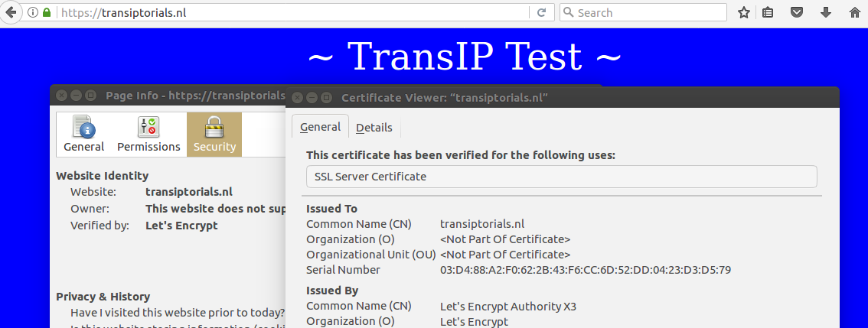The image size is (868, 328).
Task: Switch to General tab in Certificate Viewer
Action: [321, 127]
